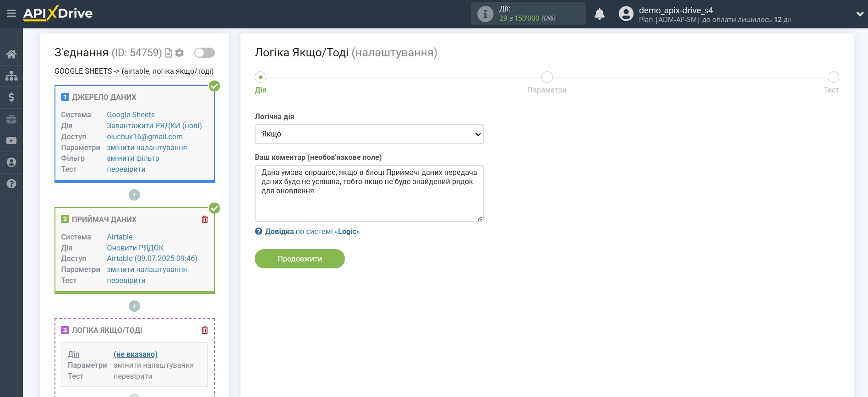Click змінити фільтр link
The image size is (868, 397).
(133, 158)
